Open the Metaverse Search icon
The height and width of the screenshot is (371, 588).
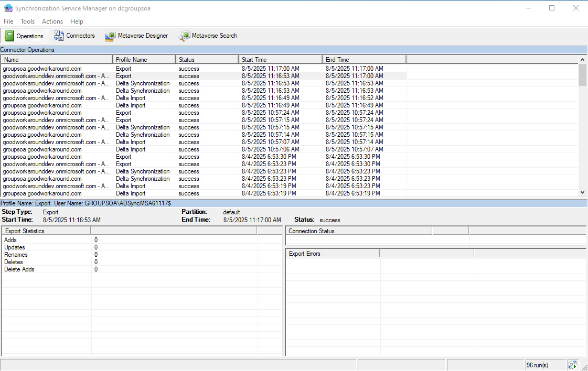click(184, 36)
